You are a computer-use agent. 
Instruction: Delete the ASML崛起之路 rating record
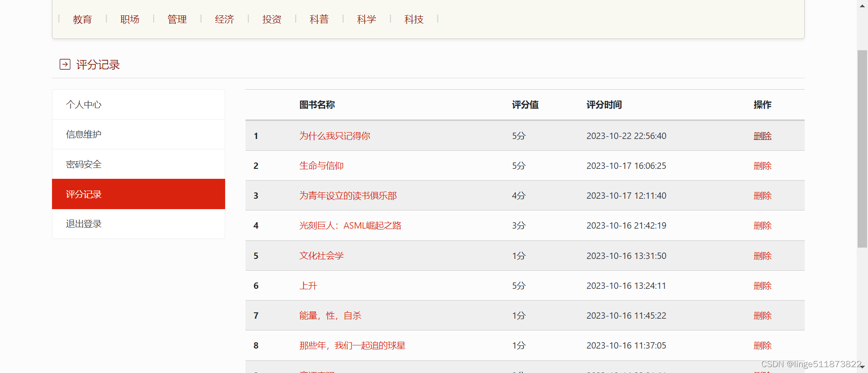763,225
